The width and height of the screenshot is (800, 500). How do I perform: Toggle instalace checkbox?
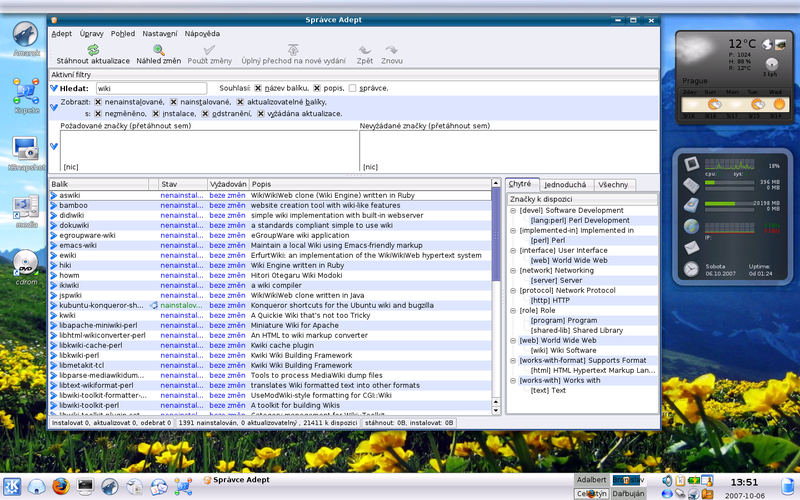pyautogui.click(x=156, y=113)
